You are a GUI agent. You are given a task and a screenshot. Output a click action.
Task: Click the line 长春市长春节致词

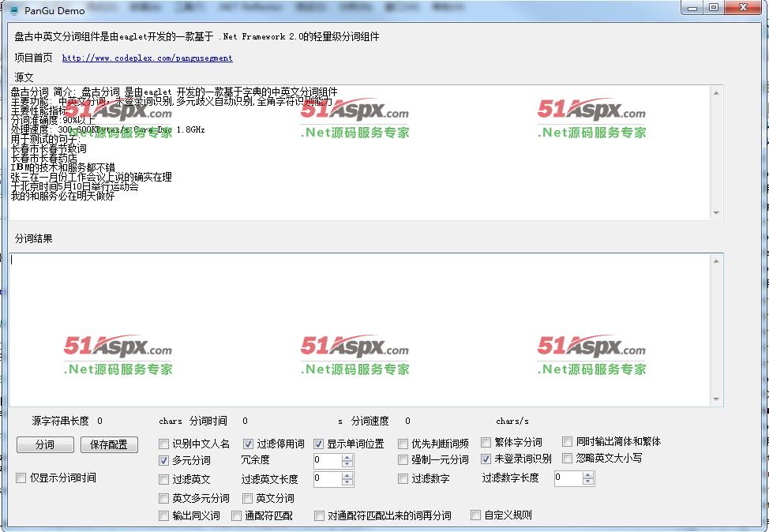(x=48, y=148)
